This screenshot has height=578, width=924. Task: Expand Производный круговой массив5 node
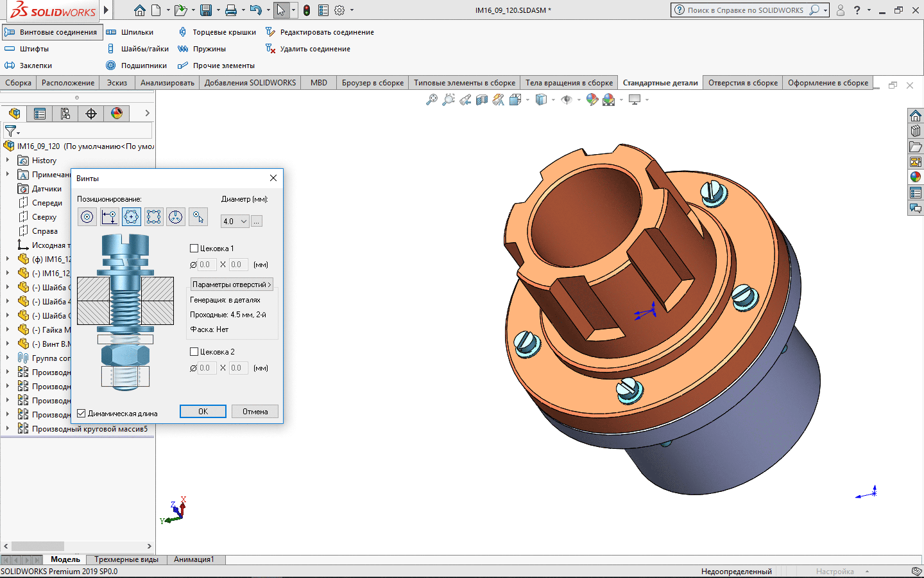point(8,429)
